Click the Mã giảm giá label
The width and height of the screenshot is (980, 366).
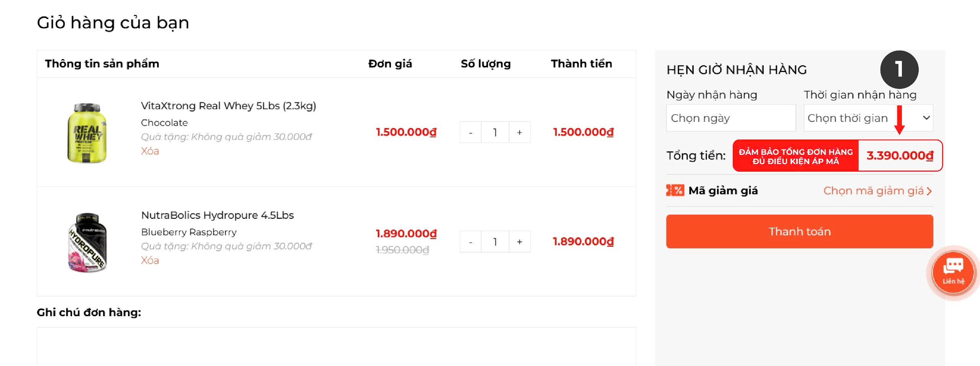point(723,190)
